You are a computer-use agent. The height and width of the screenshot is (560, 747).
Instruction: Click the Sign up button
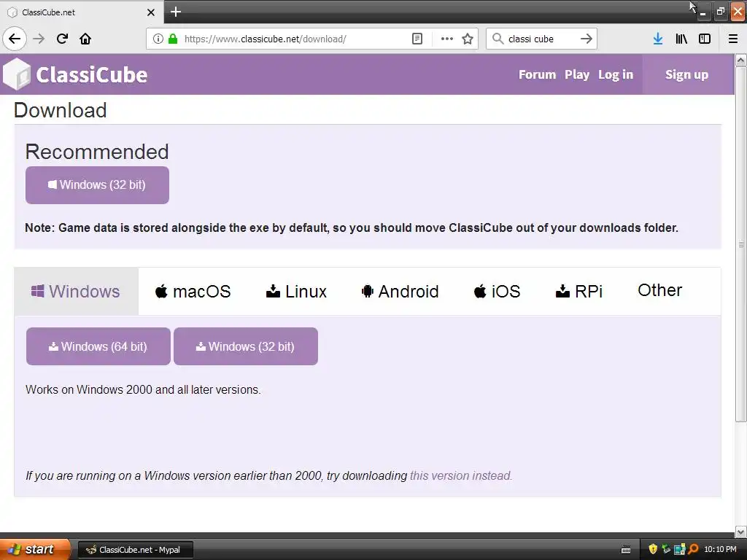(686, 74)
